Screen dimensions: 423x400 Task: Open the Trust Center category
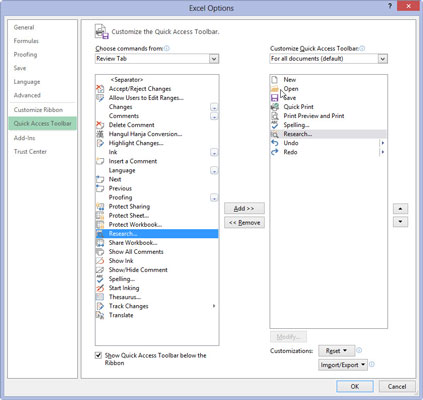tap(30, 152)
